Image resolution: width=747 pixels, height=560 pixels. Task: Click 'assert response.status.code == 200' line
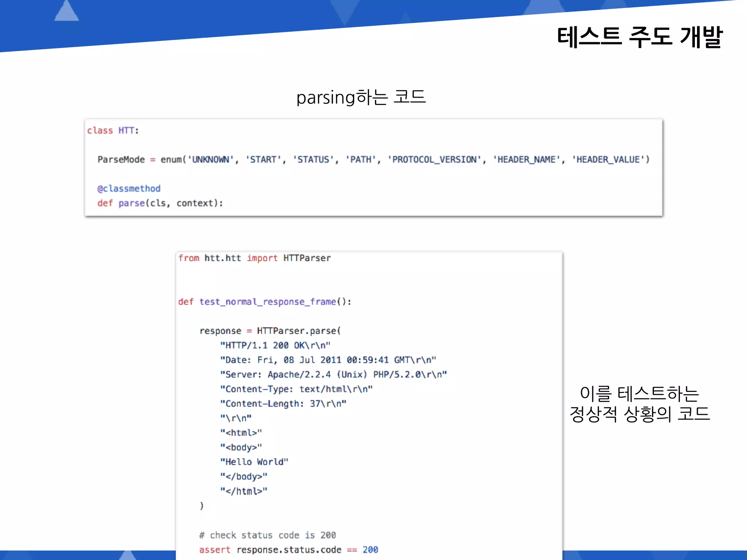(x=289, y=550)
